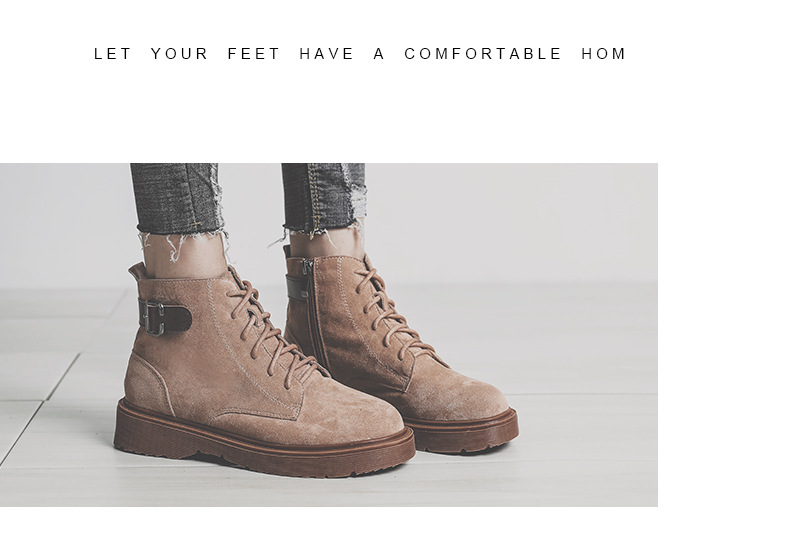Click the ripped right jean leg
Screen dimensions: 790x554
click(323, 197)
